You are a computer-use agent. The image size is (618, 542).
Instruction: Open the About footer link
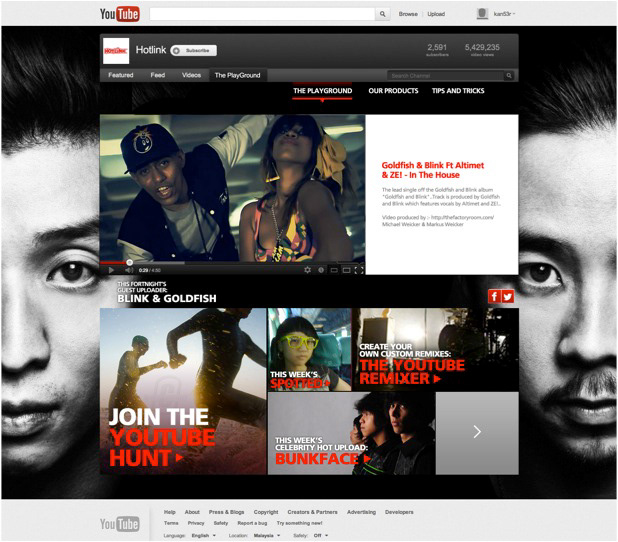coord(192,512)
